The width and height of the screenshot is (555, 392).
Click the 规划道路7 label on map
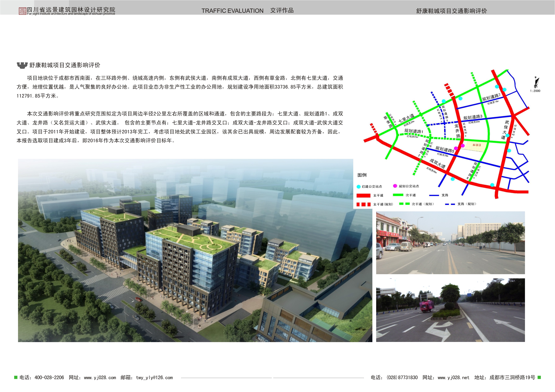[491, 97]
